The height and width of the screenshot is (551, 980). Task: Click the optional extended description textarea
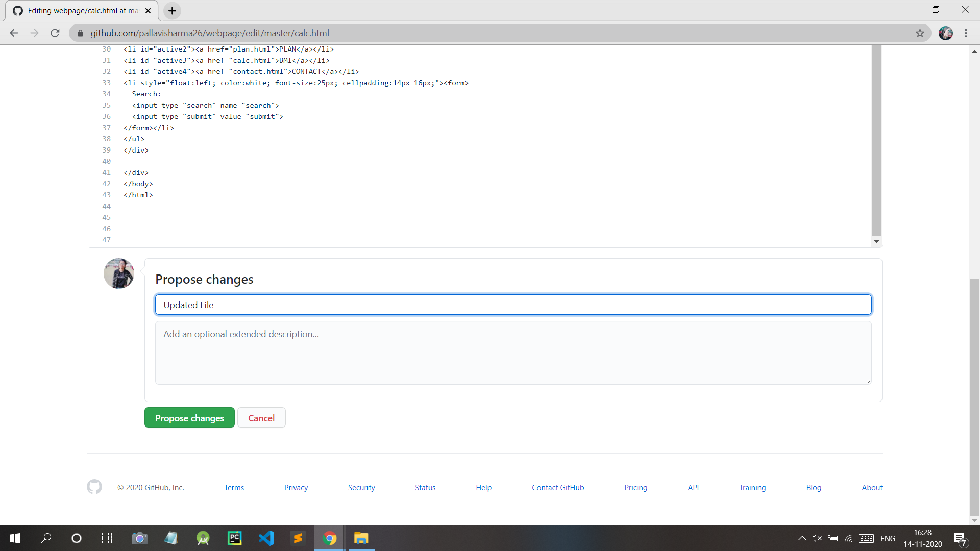pyautogui.click(x=513, y=353)
